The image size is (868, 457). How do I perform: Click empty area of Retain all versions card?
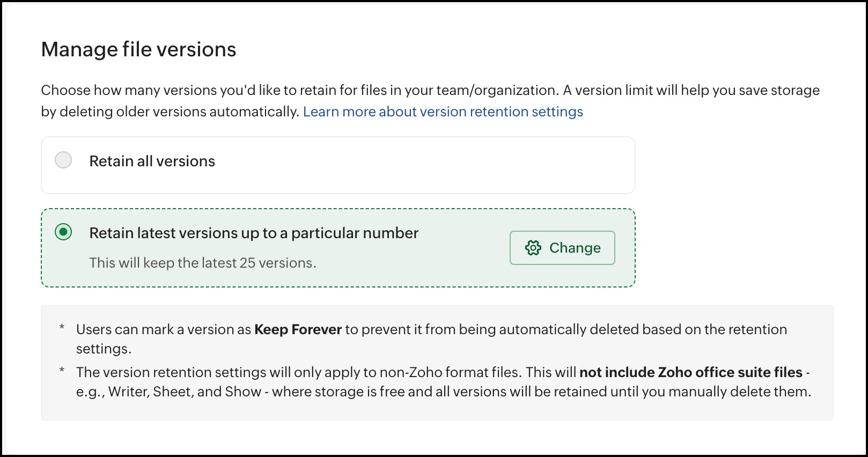pyautogui.click(x=424, y=165)
